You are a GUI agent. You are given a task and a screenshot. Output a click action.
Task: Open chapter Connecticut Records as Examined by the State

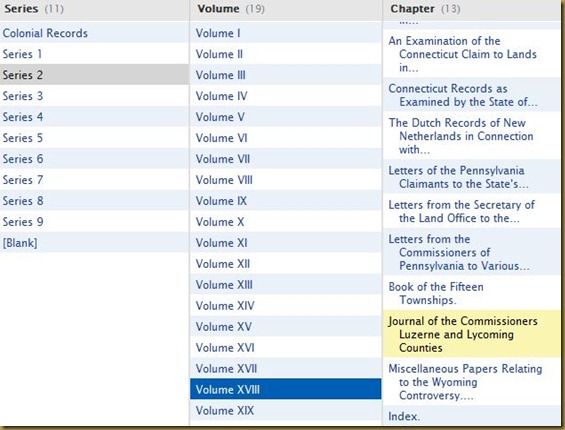point(471,95)
